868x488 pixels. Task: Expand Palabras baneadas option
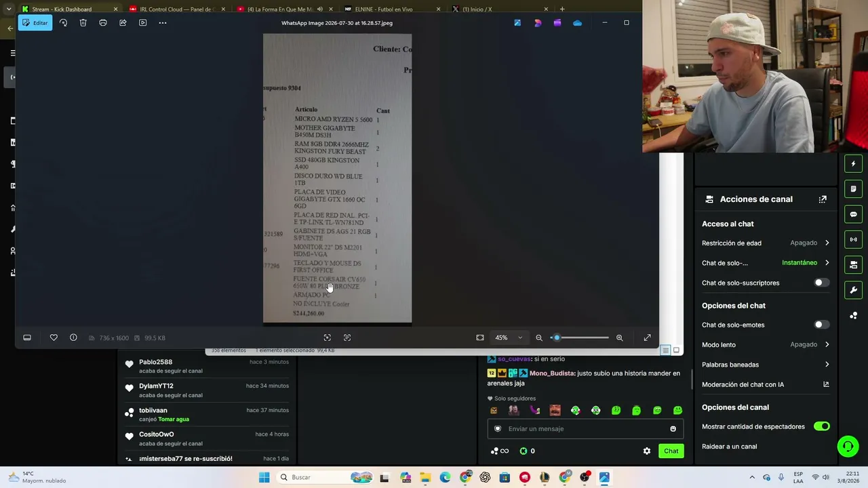(x=766, y=365)
